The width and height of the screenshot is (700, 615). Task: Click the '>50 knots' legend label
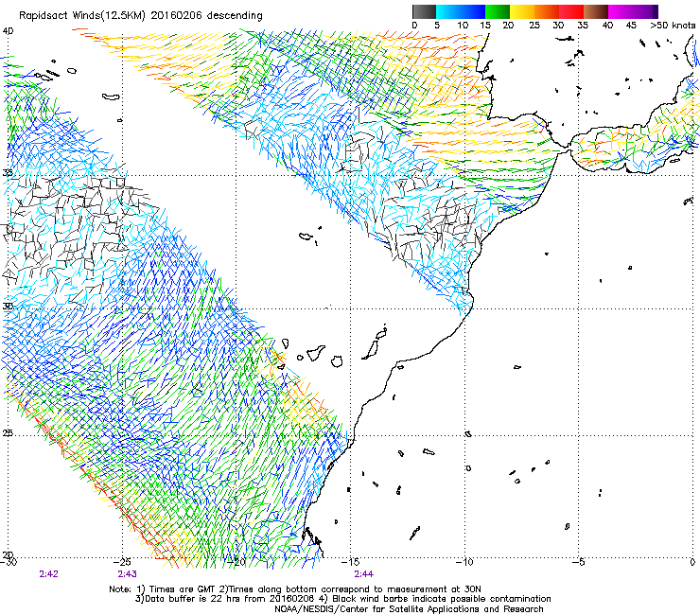coord(673,26)
